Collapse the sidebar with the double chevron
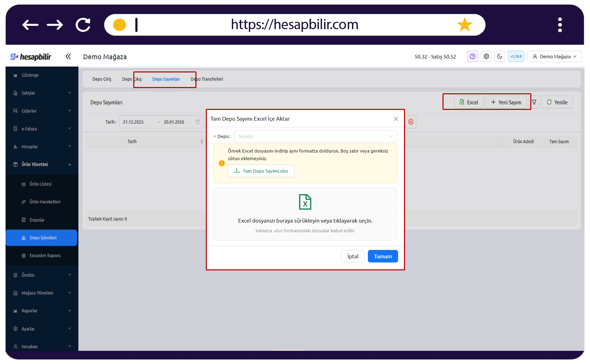Screen dimensions: 590x364 pos(68,56)
